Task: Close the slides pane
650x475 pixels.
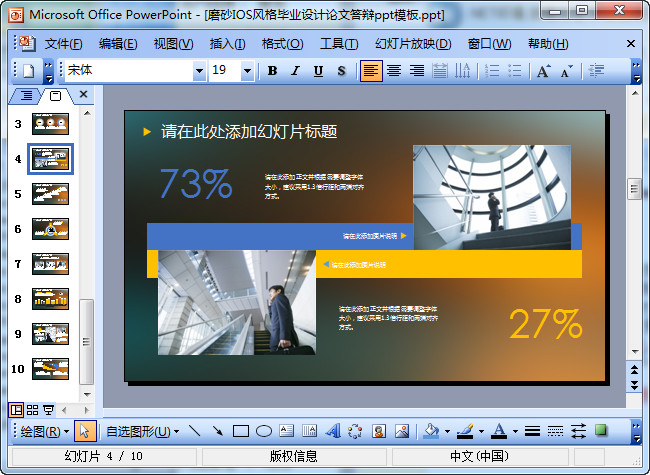Action: click(x=83, y=95)
